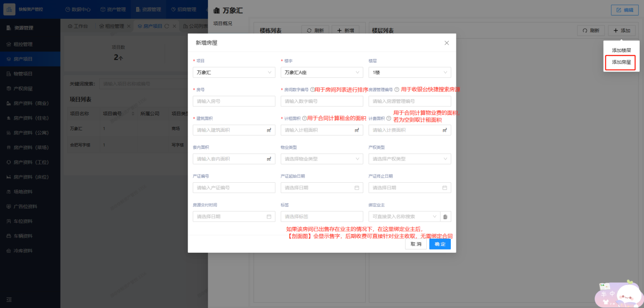Click the 房源管理编号 input field
Image resolution: width=644 pixels, height=308 pixels.
point(410,101)
